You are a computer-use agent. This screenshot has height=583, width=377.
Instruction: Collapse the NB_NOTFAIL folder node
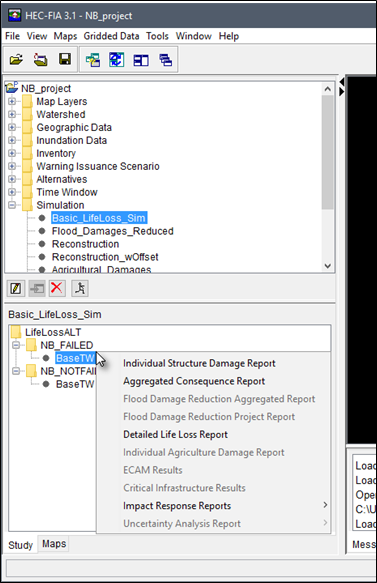[x=16, y=371]
